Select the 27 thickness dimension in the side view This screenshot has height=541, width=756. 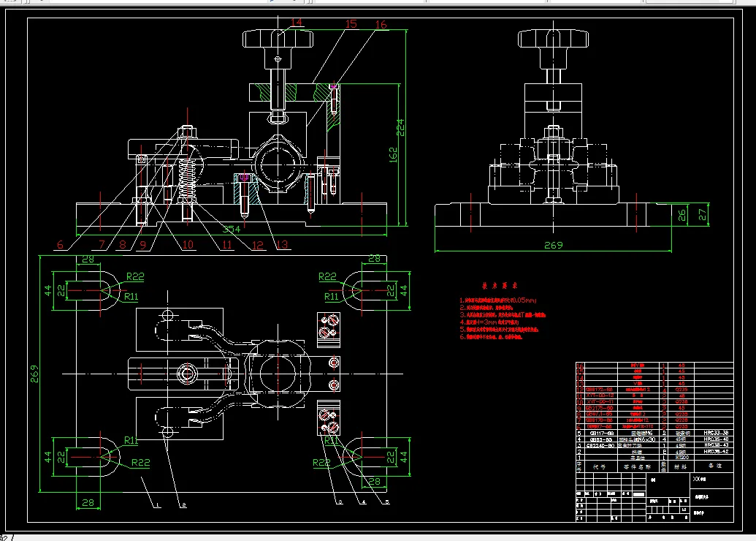tap(702, 214)
